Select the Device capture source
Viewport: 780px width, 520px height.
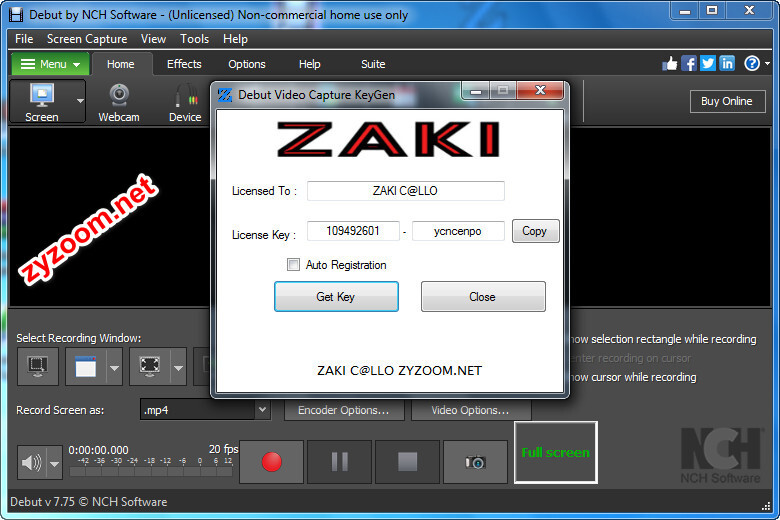coord(185,102)
